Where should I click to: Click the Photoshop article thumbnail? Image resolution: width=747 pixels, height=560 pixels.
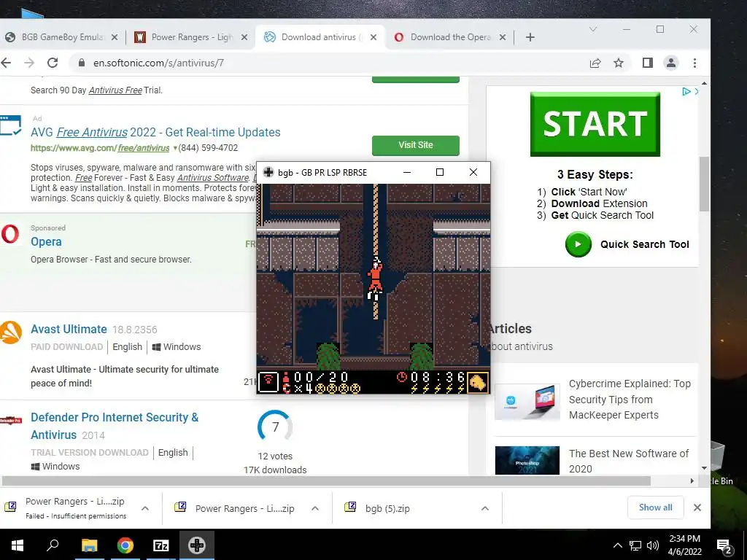(527, 461)
